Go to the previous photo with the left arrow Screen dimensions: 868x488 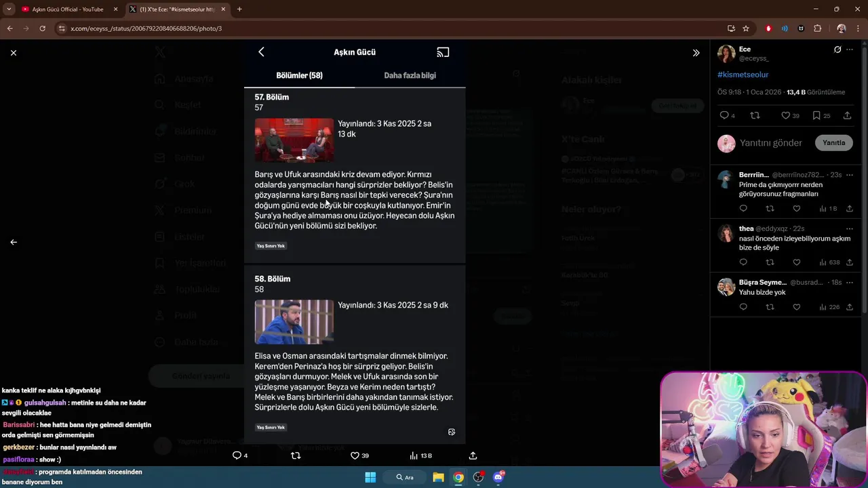pyautogui.click(x=14, y=242)
